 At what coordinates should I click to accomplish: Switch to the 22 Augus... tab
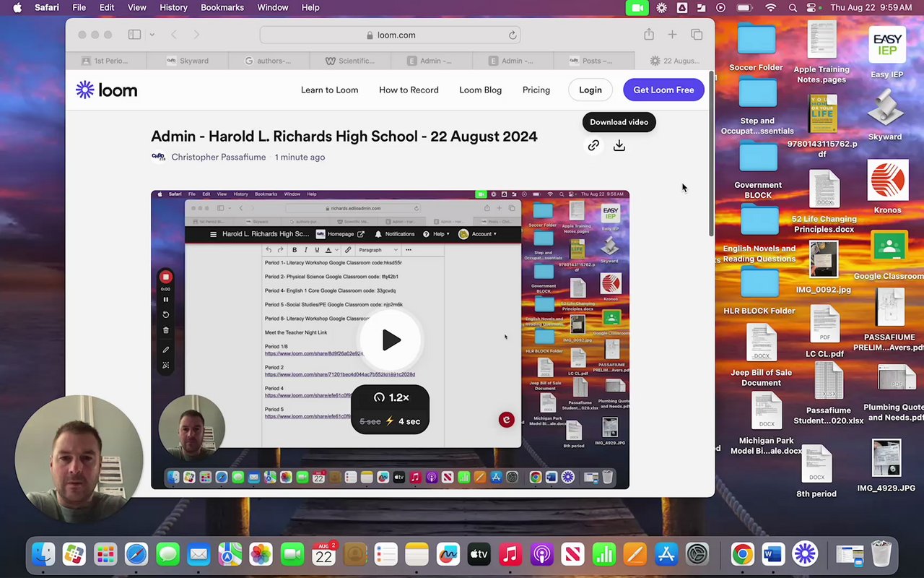click(x=675, y=61)
